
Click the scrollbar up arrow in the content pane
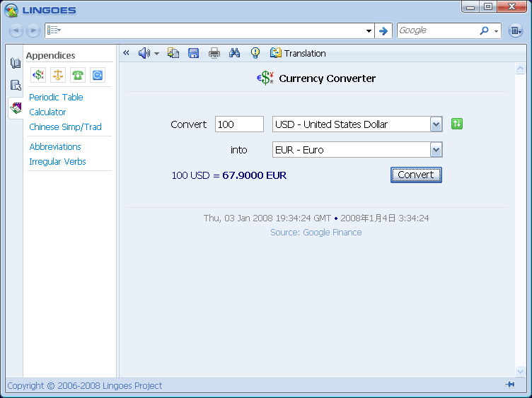(x=520, y=69)
